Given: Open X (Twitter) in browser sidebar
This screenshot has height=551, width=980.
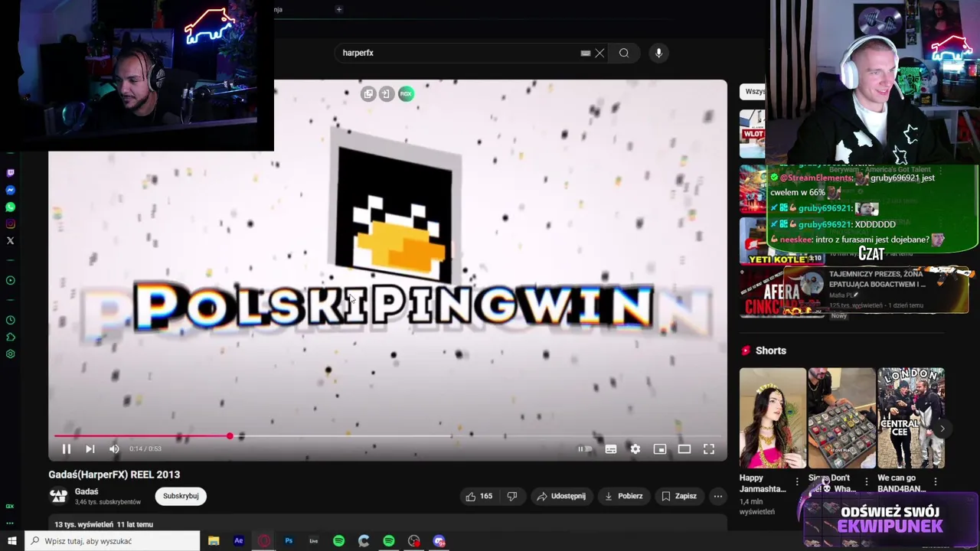Looking at the screenshot, I should pos(10,240).
